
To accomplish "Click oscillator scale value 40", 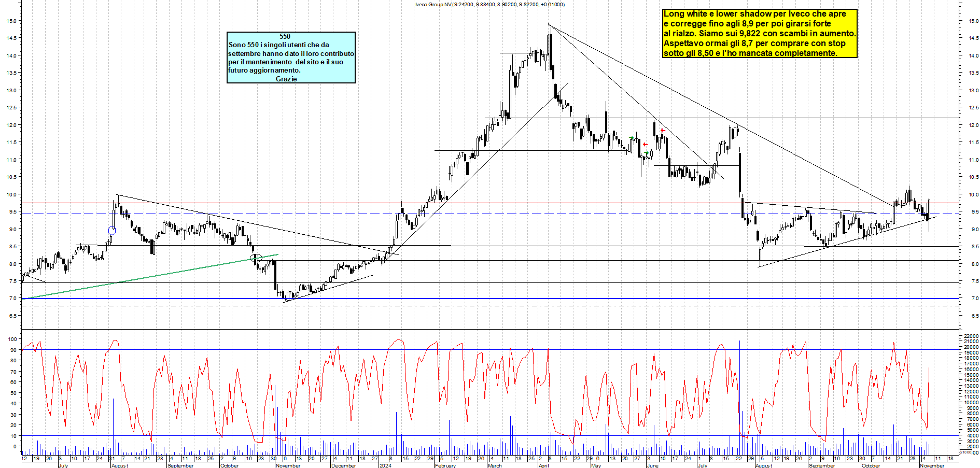I will coord(13,403).
